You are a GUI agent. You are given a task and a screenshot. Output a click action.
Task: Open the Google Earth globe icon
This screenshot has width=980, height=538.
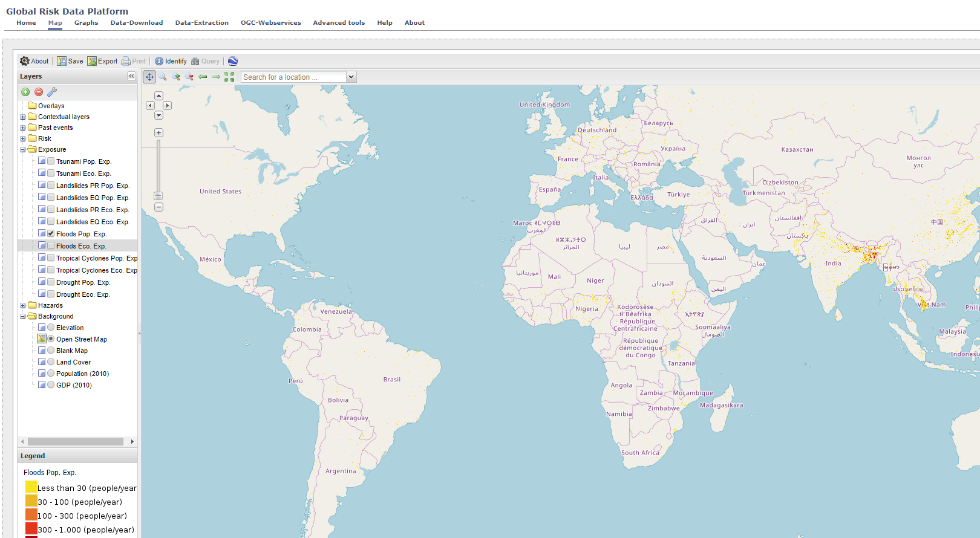coord(233,61)
